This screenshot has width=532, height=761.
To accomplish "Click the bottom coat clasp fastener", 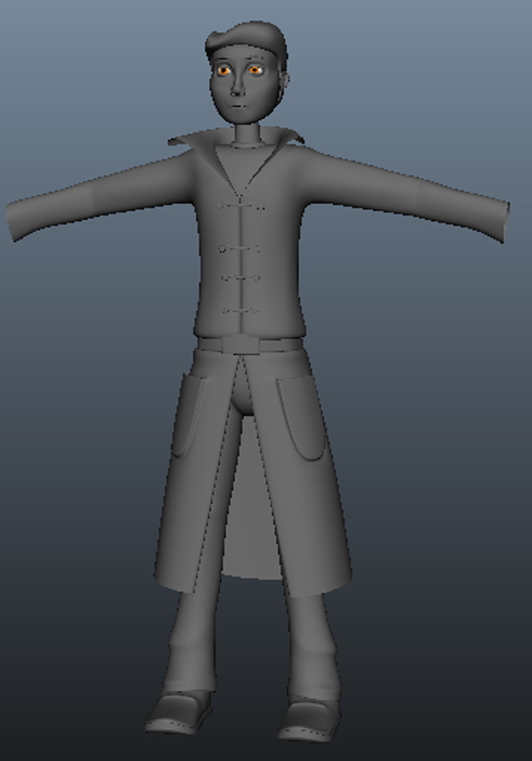I will (240, 310).
